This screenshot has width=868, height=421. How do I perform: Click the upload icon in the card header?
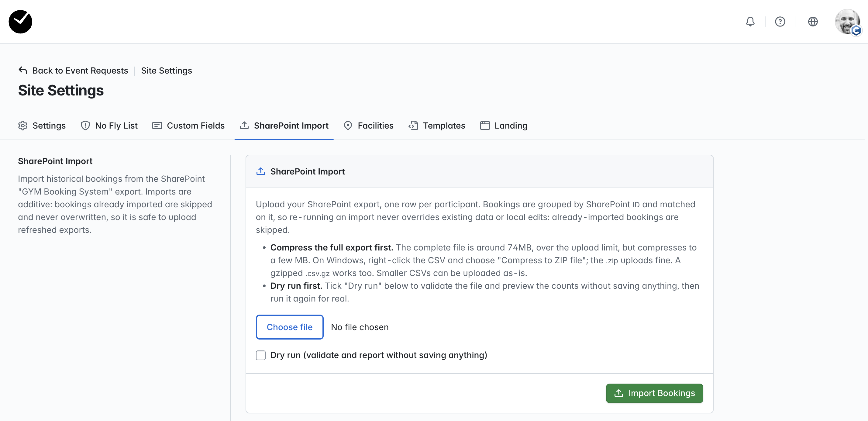tap(261, 171)
